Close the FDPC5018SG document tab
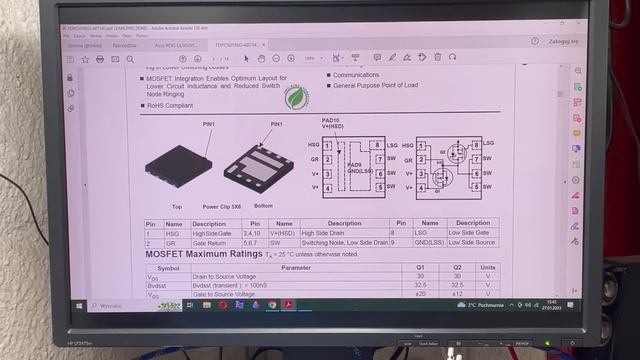640x360 pixels. [x=264, y=44]
